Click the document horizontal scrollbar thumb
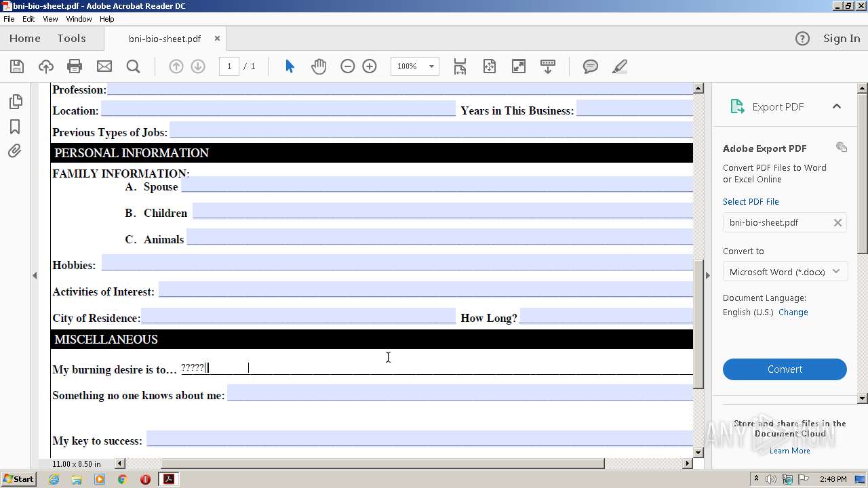Viewport: 868px width, 488px height. pos(382,464)
